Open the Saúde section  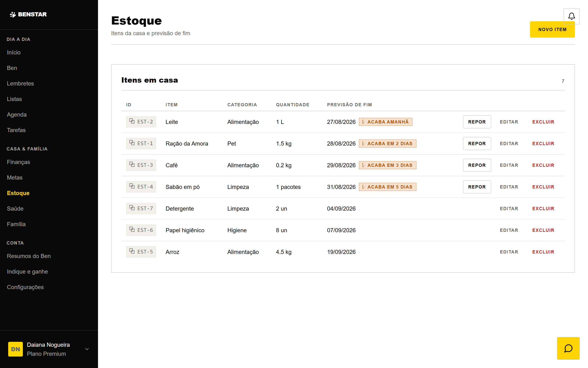[15, 209]
